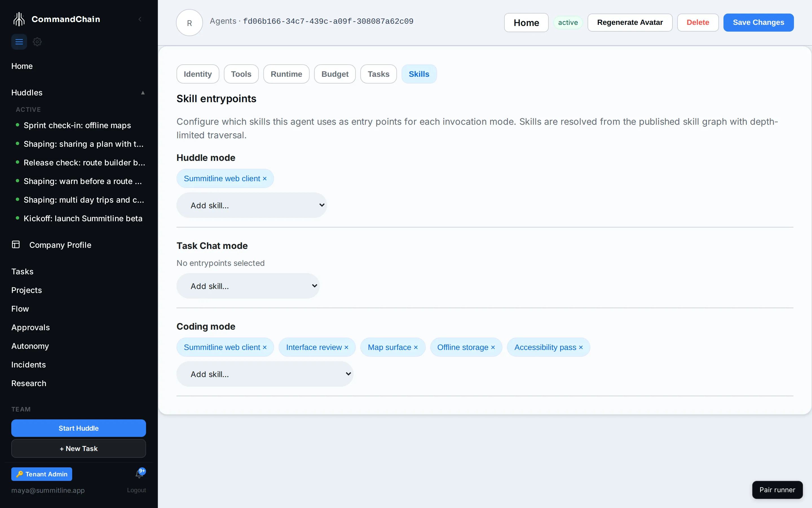This screenshot has height=508, width=812.
Task: Open the settings gear icon in sidebar
Action: (37, 42)
